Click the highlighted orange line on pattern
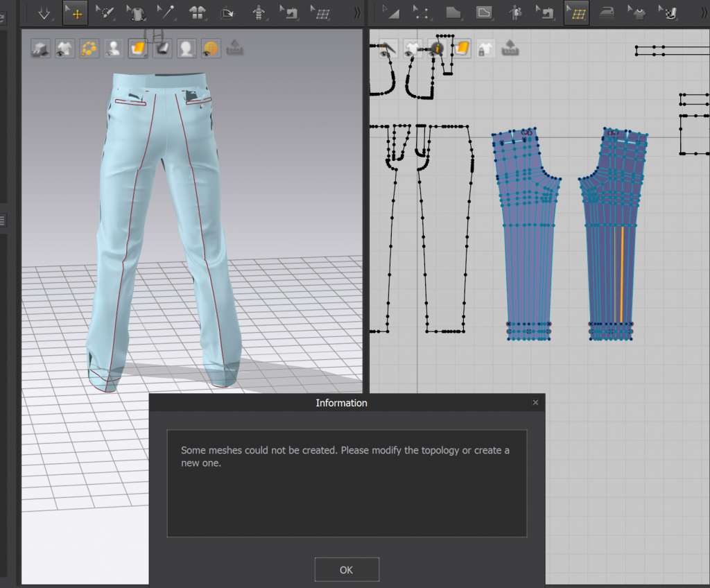 coord(622,274)
